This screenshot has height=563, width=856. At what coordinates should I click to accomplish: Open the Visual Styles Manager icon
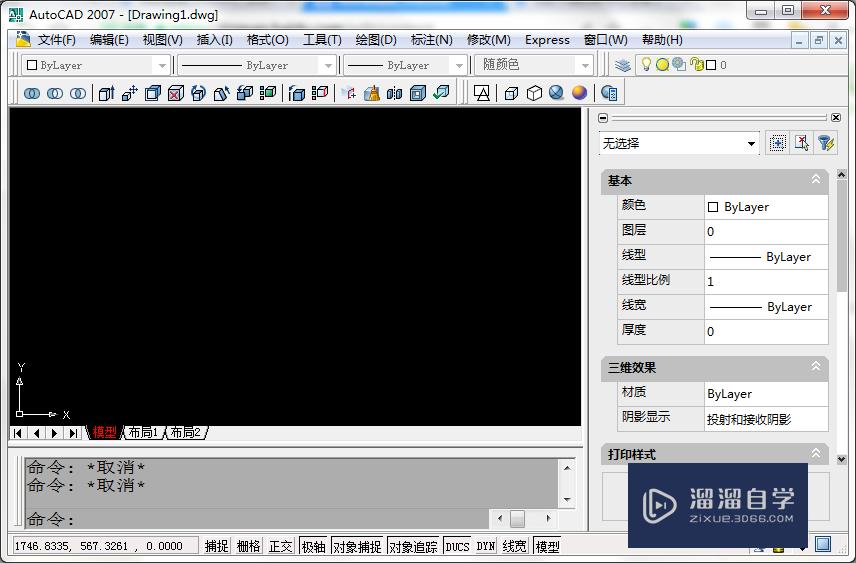point(609,93)
